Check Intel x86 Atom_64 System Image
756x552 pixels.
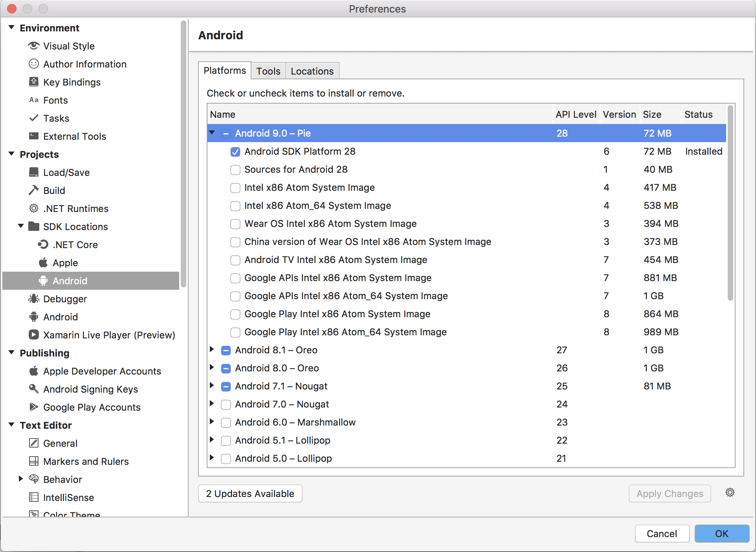[235, 206]
